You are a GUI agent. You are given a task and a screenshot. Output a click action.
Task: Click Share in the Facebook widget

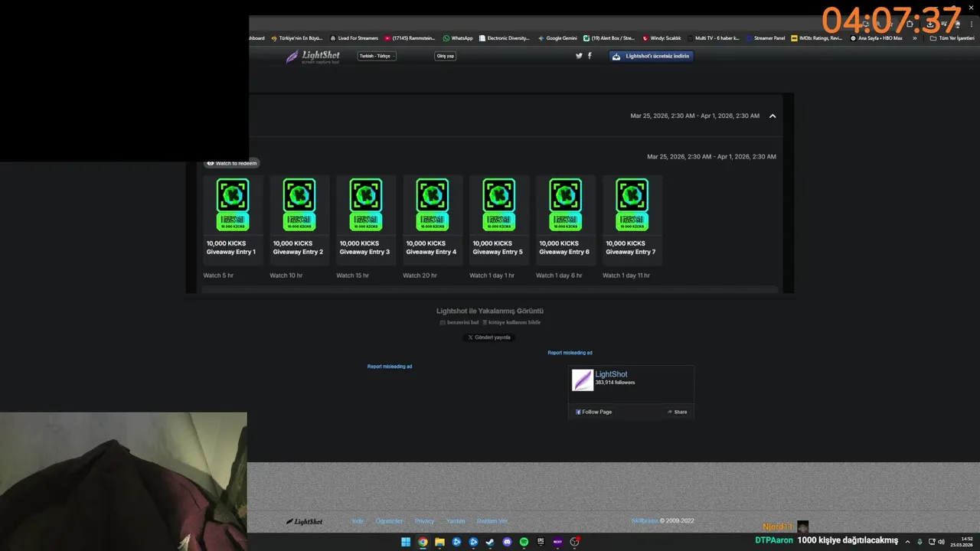(x=677, y=412)
